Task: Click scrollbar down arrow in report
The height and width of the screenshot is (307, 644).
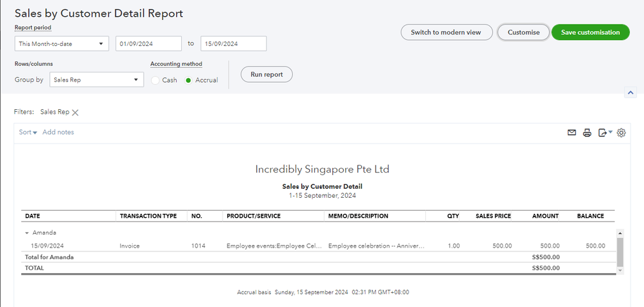Action: [x=620, y=270]
